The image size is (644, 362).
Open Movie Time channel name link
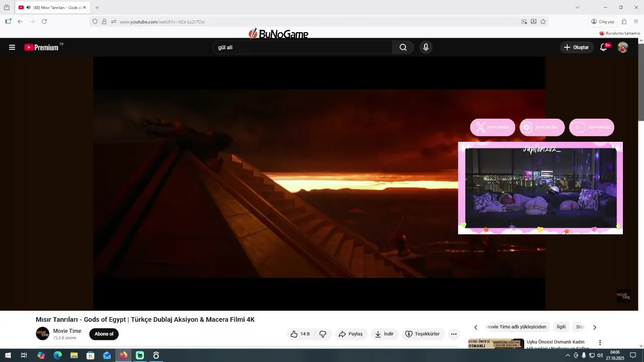[67, 331]
